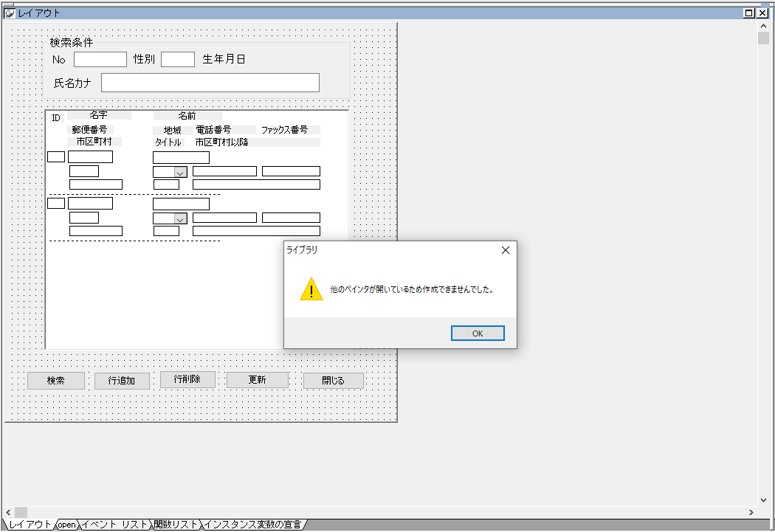Click OK in the ライブラリ dialog
This screenshot has height=532, width=775.
pyautogui.click(x=478, y=334)
